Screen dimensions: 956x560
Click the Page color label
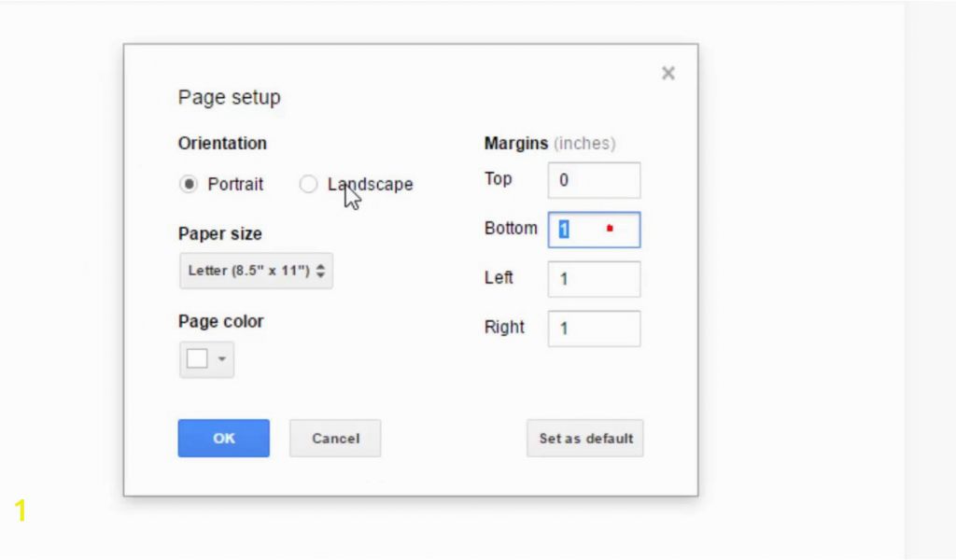220,321
